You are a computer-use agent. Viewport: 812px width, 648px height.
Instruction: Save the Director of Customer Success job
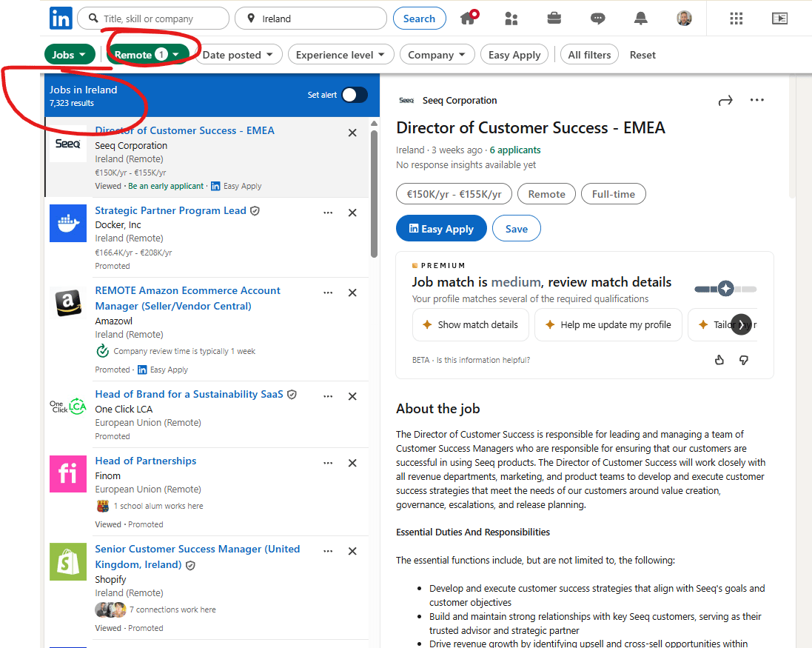point(517,228)
